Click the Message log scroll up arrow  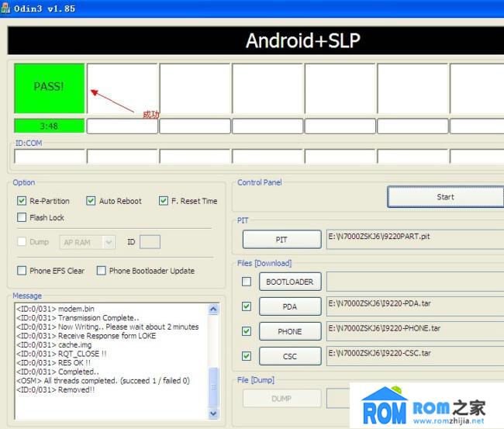coord(213,310)
